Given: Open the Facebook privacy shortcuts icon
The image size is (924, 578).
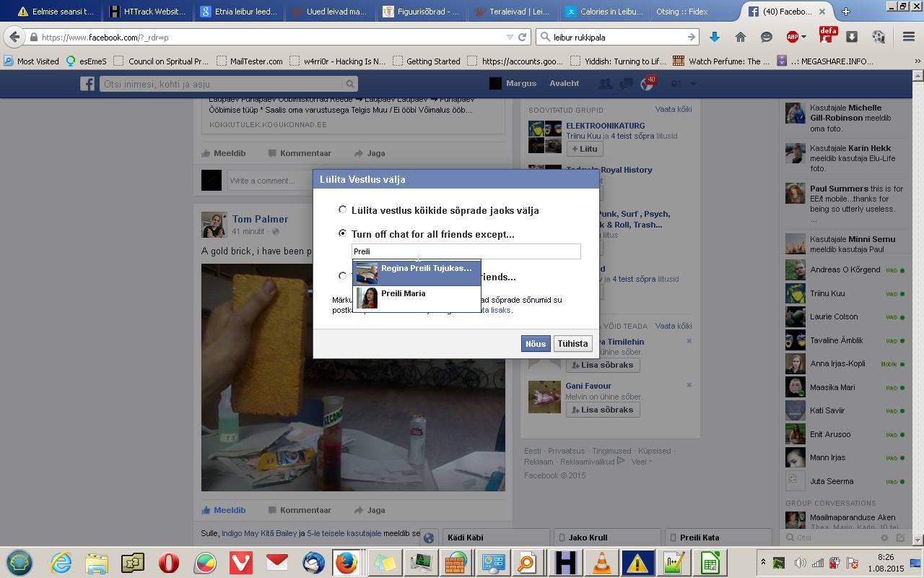Looking at the screenshot, I should point(676,84).
